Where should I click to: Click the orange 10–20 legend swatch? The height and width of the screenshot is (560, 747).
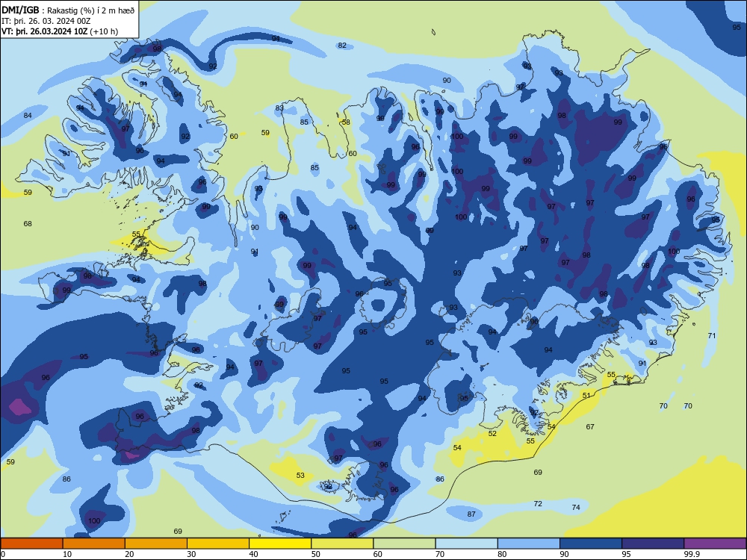click(x=94, y=544)
